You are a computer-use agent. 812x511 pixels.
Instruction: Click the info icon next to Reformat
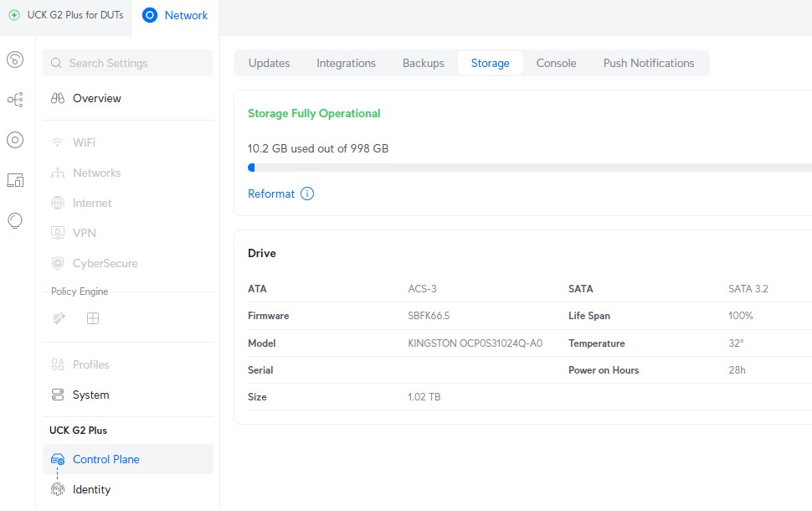coord(307,194)
